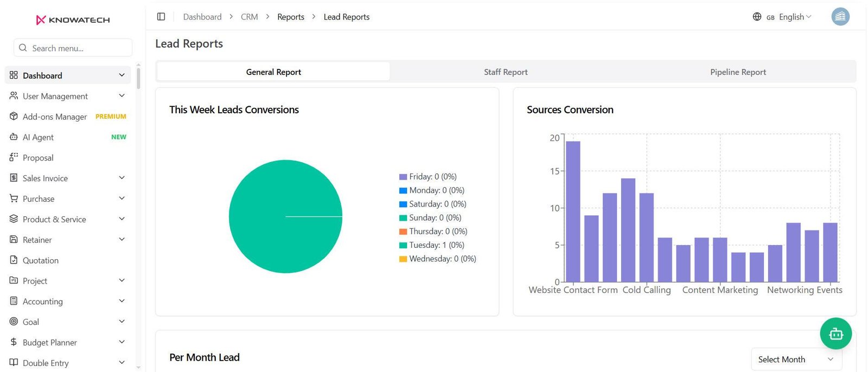The height and width of the screenshot is (372, 868).
Task: Click the Add-ons Manager box icon
Action: 14,117
